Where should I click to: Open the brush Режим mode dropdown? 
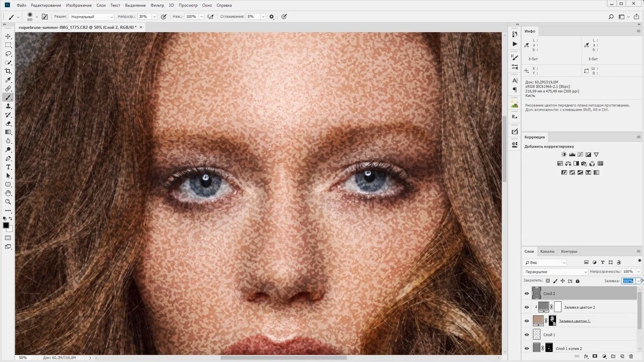point(92,17)
